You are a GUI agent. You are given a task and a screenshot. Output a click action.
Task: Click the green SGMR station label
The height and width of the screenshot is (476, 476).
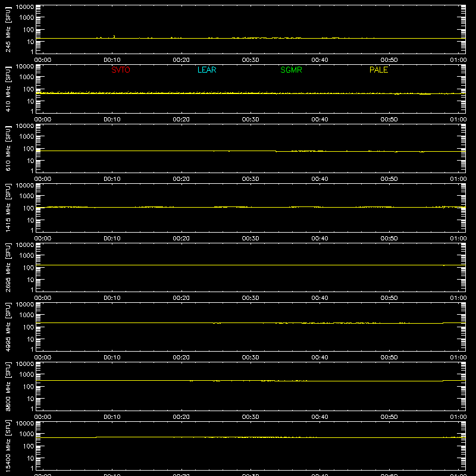coord(291,70)
